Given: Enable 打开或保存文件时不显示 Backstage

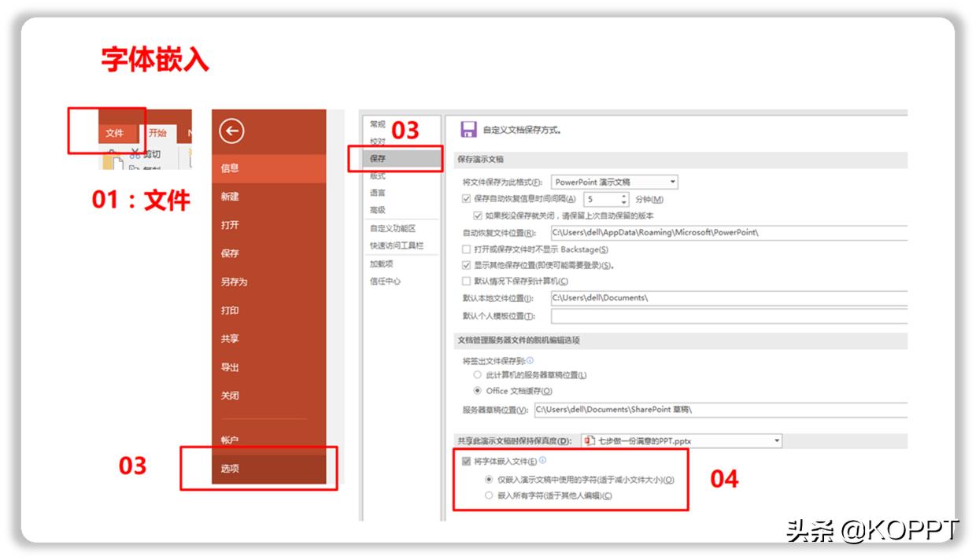Looking at the screenshot, I should 466,249.
